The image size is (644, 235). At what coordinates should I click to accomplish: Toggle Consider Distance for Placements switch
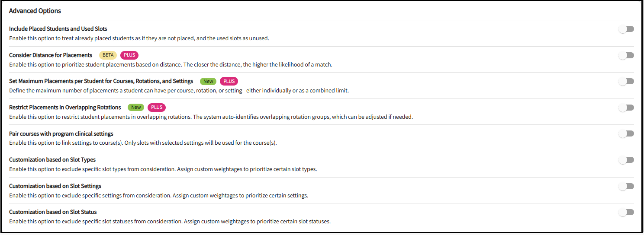click(626, 55)
